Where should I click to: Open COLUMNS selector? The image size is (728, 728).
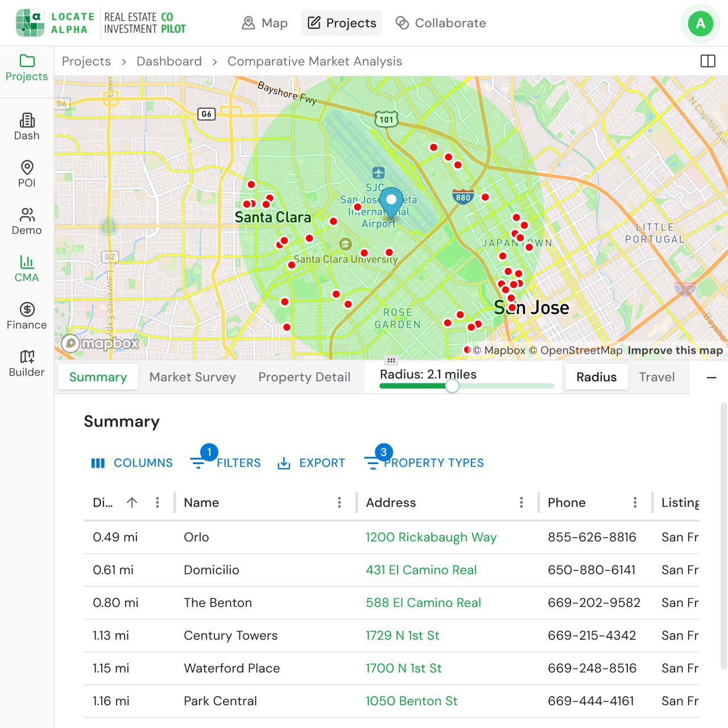coord(131,463)
